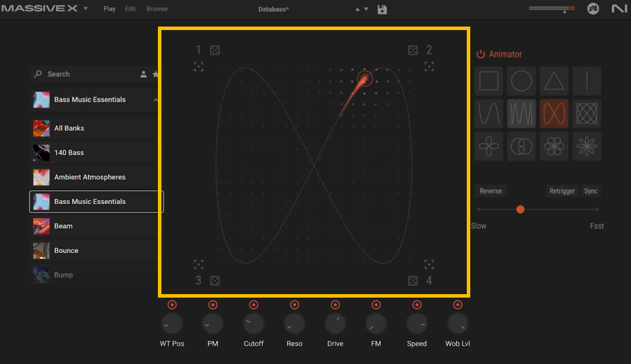The height and width of the screenshot is (364, 631).
Task: Select the square Animator shape
Action: point(488,81)
